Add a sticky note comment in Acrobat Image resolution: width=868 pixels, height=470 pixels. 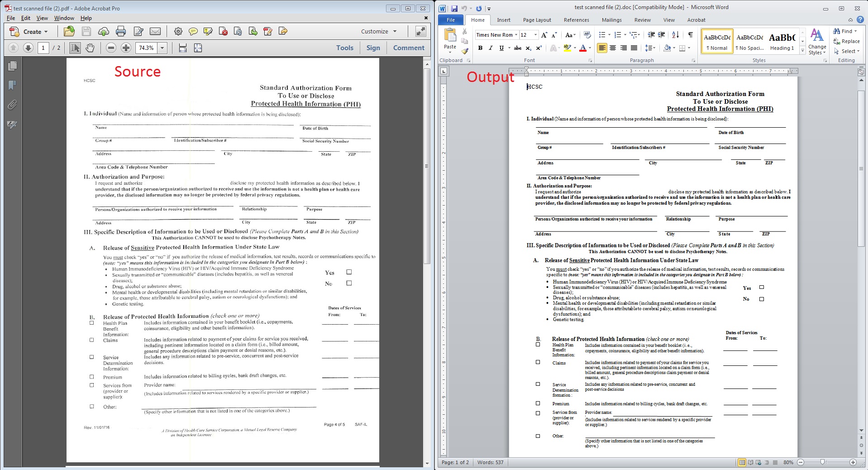[193, 31]
